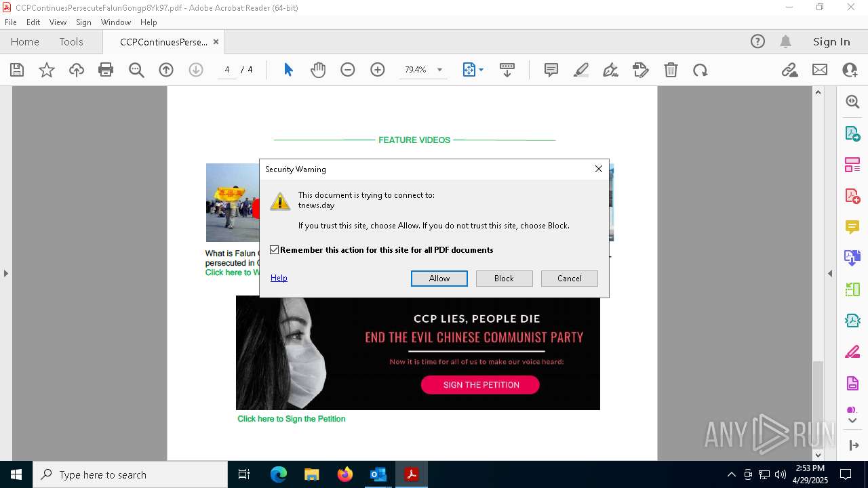868x488 pixels.
Task: Open Outlook from taskbar
Action: point(378,474)
